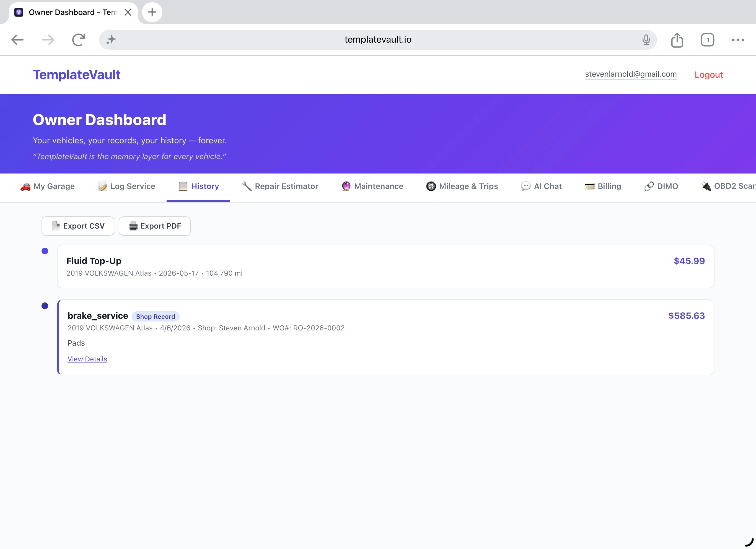Click the Export PDF button
The image size is (756, 549).
pyautogui.click(x=155, y=226)
